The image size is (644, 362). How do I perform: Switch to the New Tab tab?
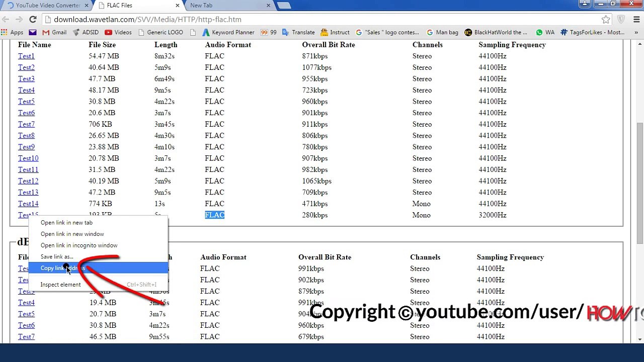click(x=229, y=6)
